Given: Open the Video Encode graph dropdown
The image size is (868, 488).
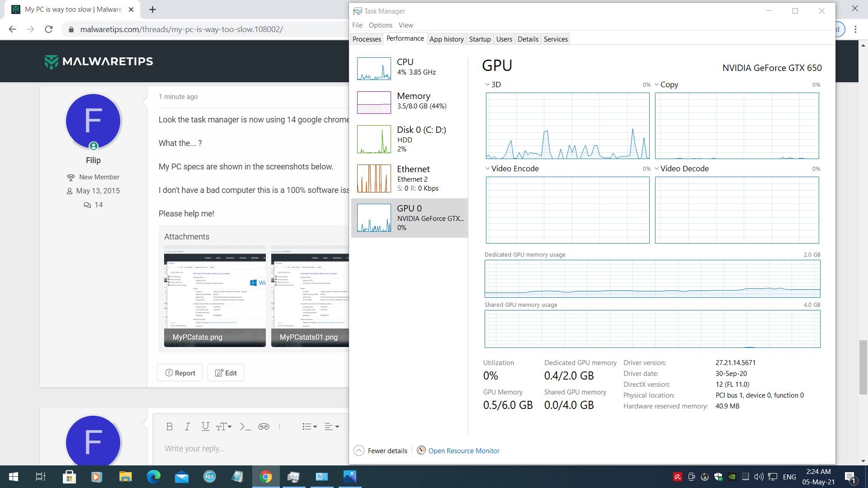Looking at the screenshot, I should tap(488, 169).
